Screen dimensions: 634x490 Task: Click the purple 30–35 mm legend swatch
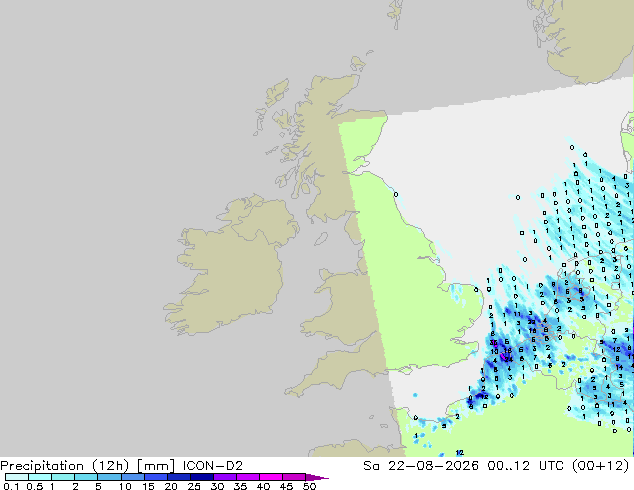pos(225,477)
